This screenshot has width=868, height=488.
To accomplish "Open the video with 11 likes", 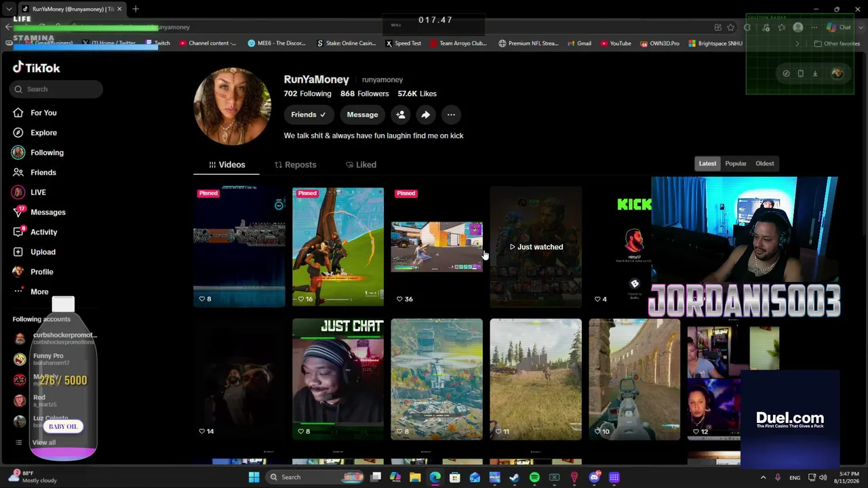I will point(536,379).
